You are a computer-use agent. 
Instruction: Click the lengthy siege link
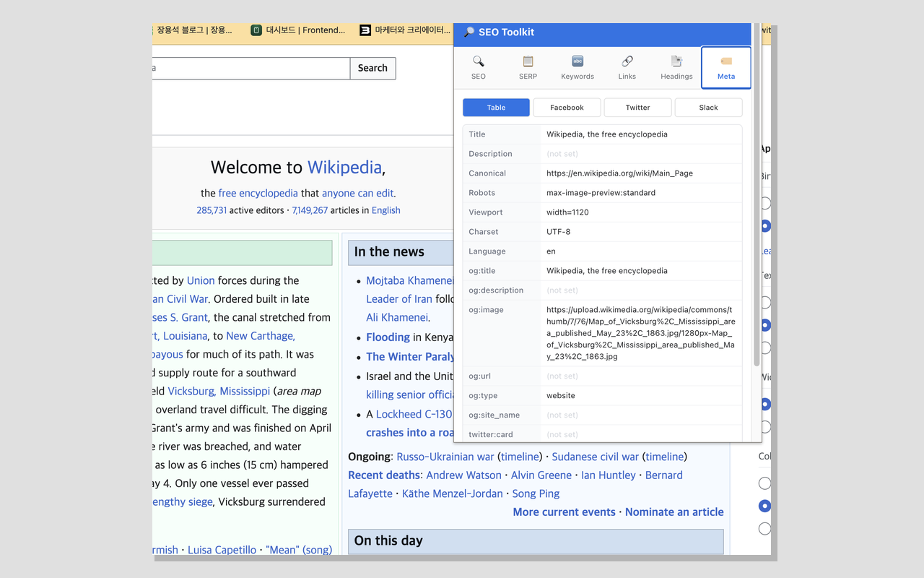[x=183, y=501]
